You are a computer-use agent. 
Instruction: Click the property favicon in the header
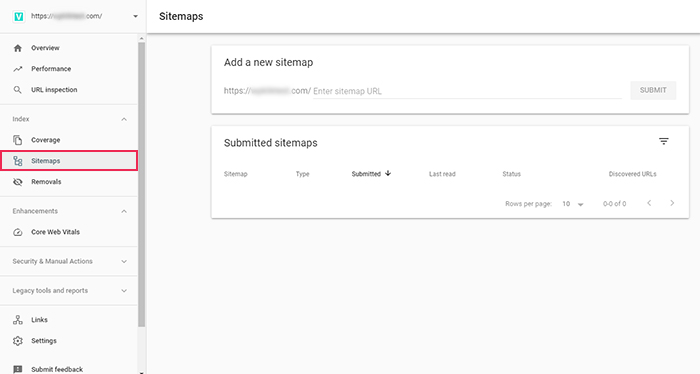click(x=18, y=16)
